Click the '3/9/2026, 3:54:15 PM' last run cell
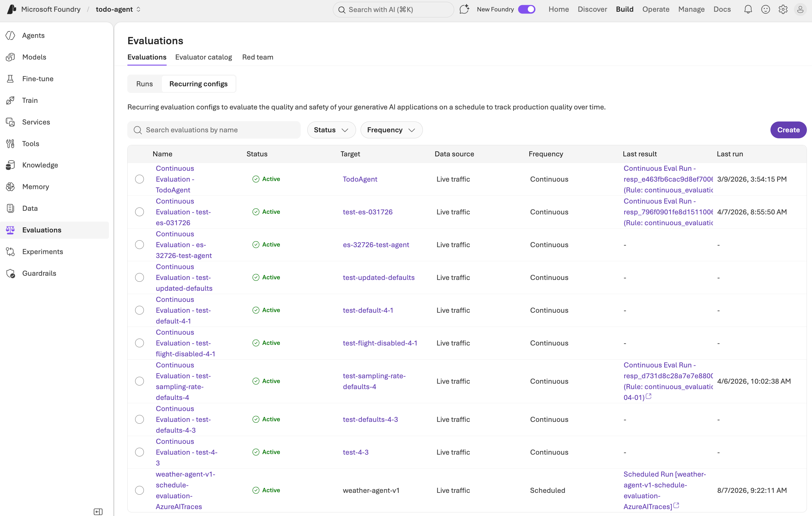This screenshot has height=516, width=812. tap(752, 179)
